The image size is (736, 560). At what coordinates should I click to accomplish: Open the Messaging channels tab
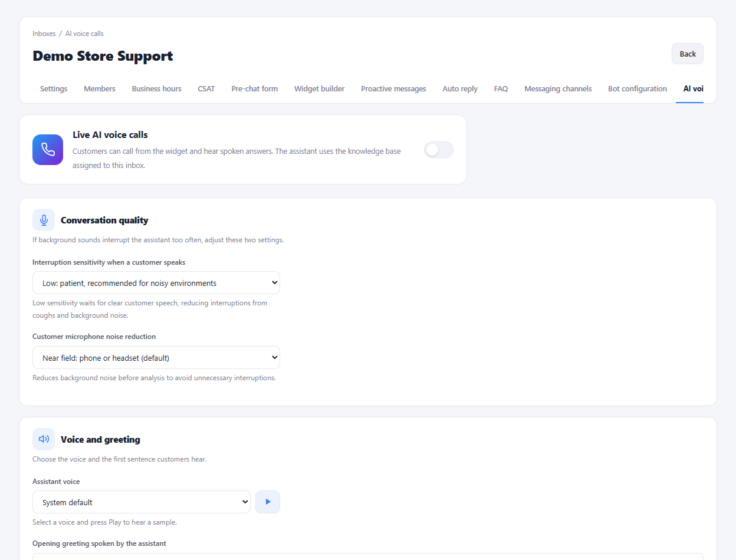(x=558, y=89)
